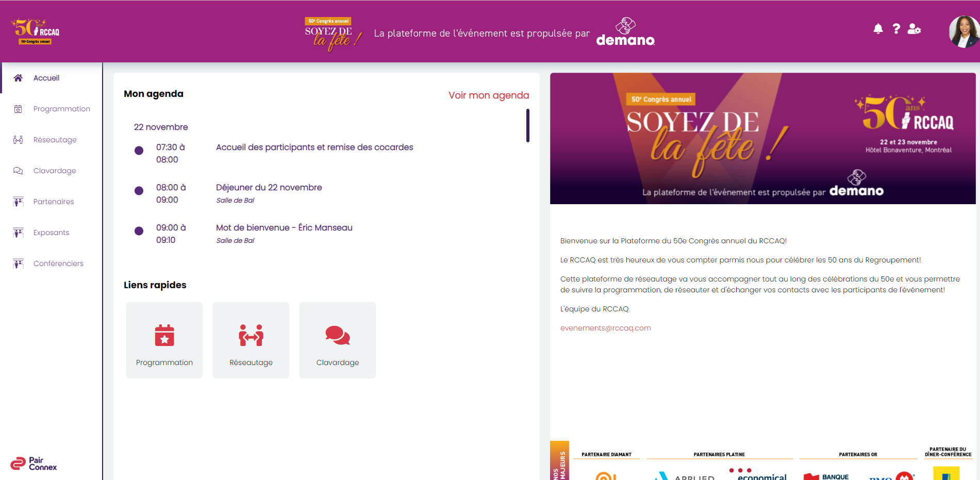Click the Soyez de la fête banner

763,138
